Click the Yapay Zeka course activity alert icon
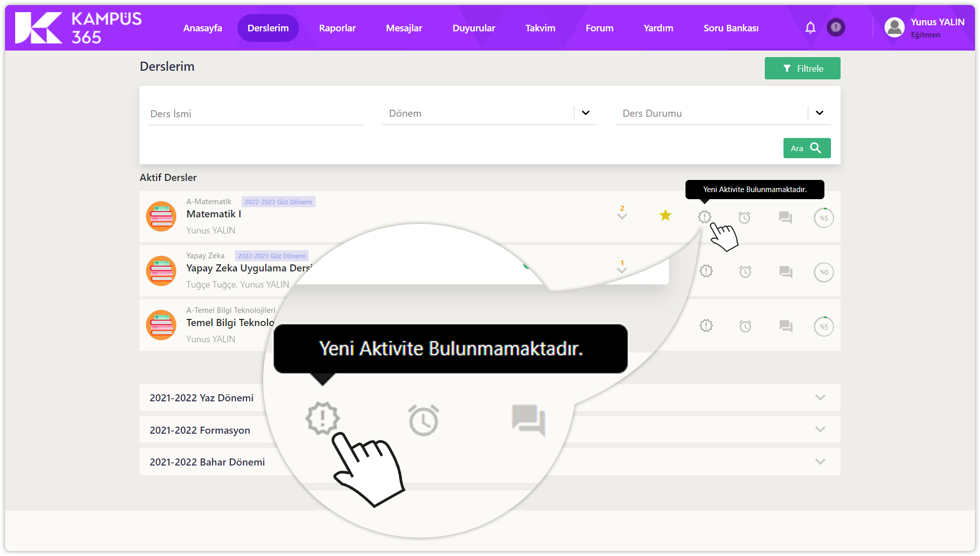Viewport: 980px width, 556px height. tap(706, 271)
